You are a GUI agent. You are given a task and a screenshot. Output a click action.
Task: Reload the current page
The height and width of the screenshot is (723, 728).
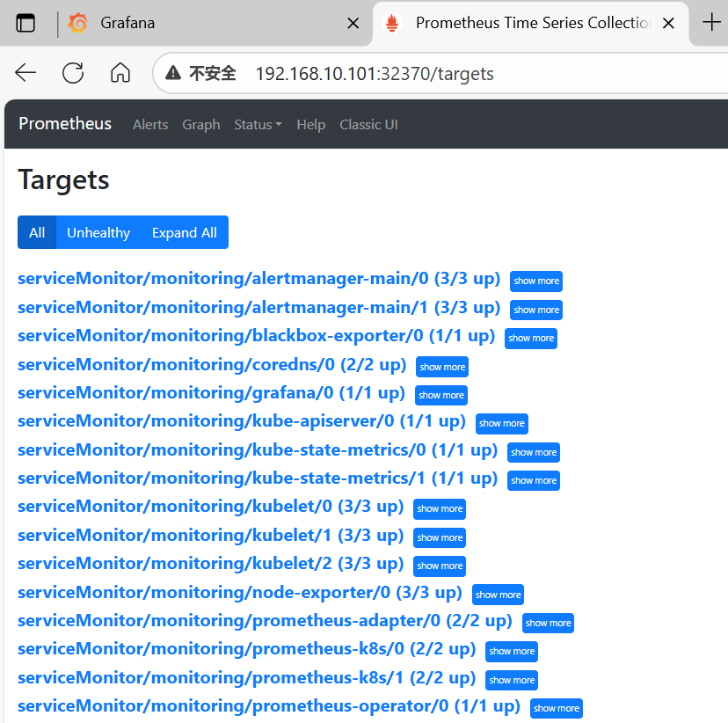click(73, 73)
